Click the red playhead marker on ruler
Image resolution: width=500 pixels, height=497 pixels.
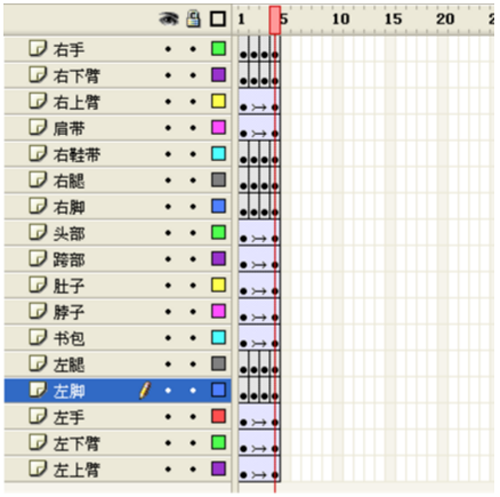275,20
